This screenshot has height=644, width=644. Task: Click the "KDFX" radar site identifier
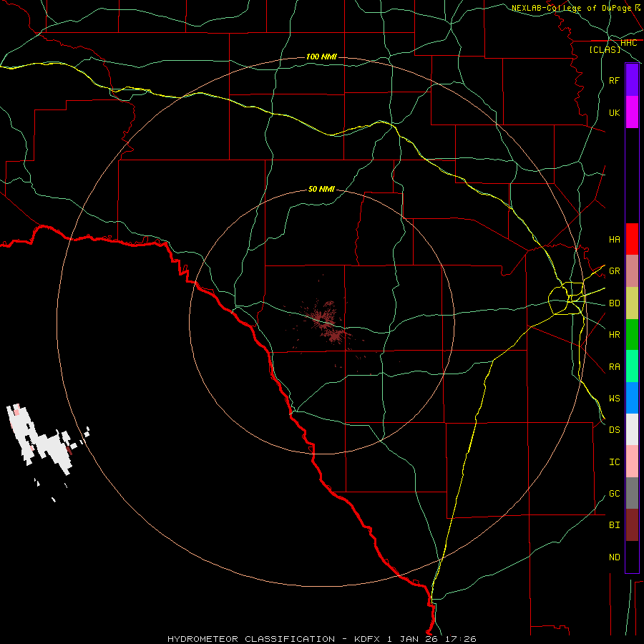pyautogui.click(x=368, y=639)
